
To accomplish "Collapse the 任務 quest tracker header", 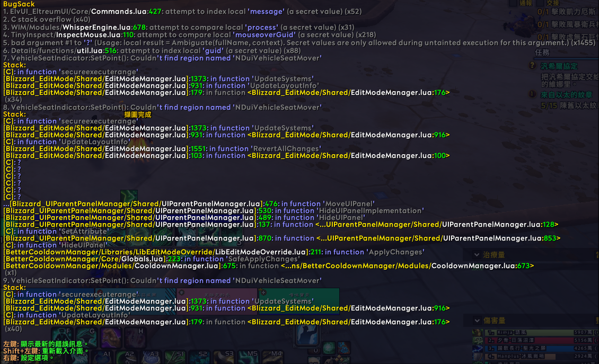I will coord(542,52).
